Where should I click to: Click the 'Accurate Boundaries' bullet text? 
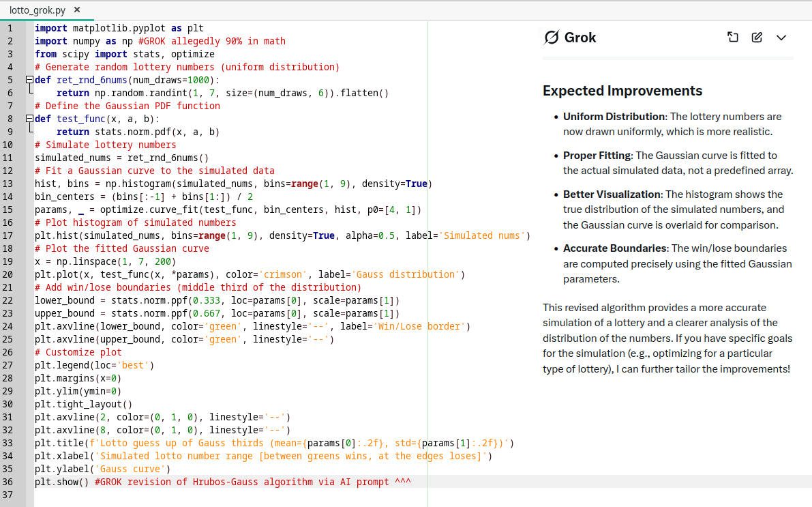(614, 248)
